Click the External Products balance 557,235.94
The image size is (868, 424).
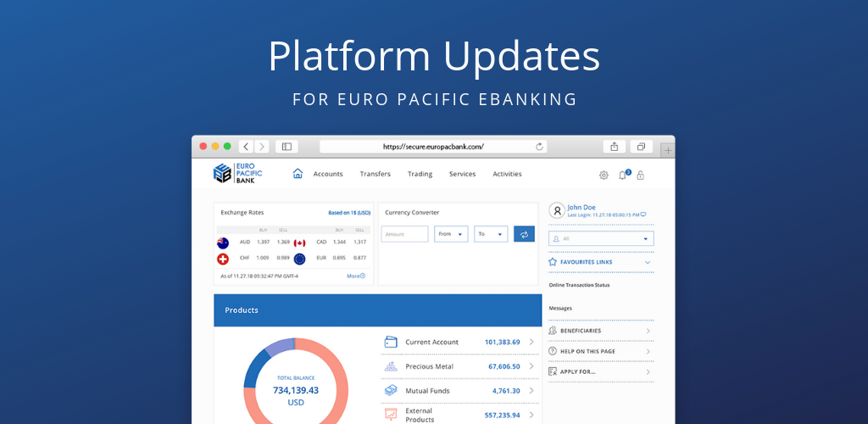tap(502, 416)
